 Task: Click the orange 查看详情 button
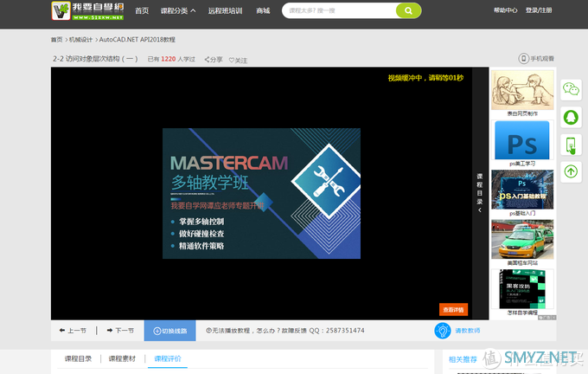[x=453, y=310]
